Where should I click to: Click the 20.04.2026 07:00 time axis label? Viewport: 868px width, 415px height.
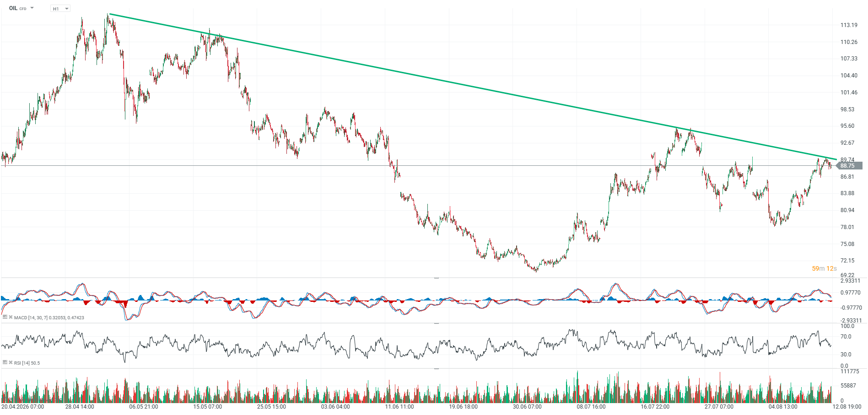(23, 407)
